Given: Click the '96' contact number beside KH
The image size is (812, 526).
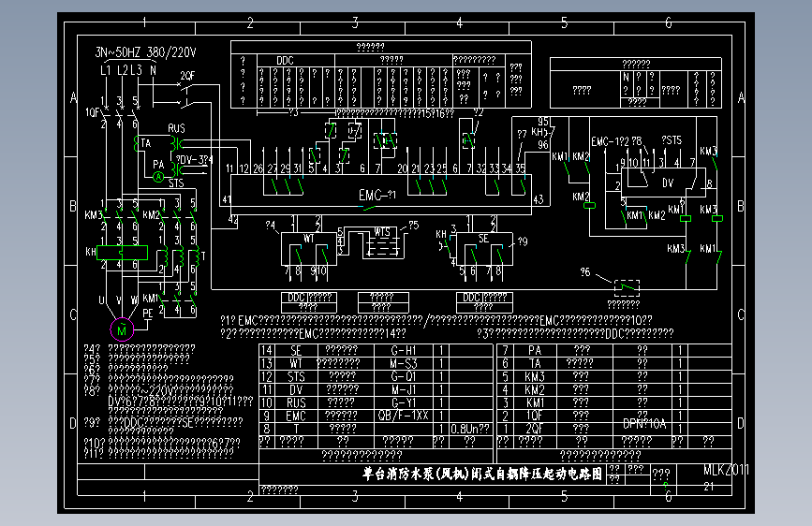Looking at the screenshot, I should tap(542, 145).
